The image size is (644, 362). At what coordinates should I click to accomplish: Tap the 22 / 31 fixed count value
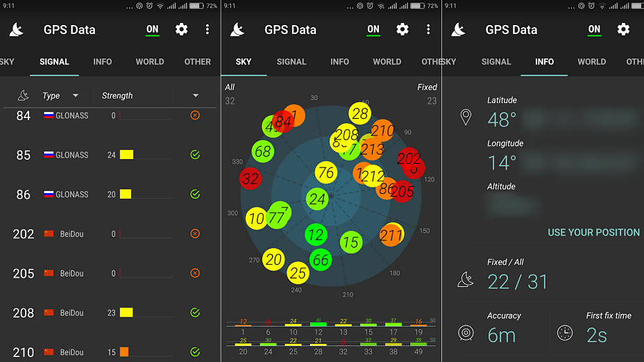pyautogui.click(x=518, y=282)
